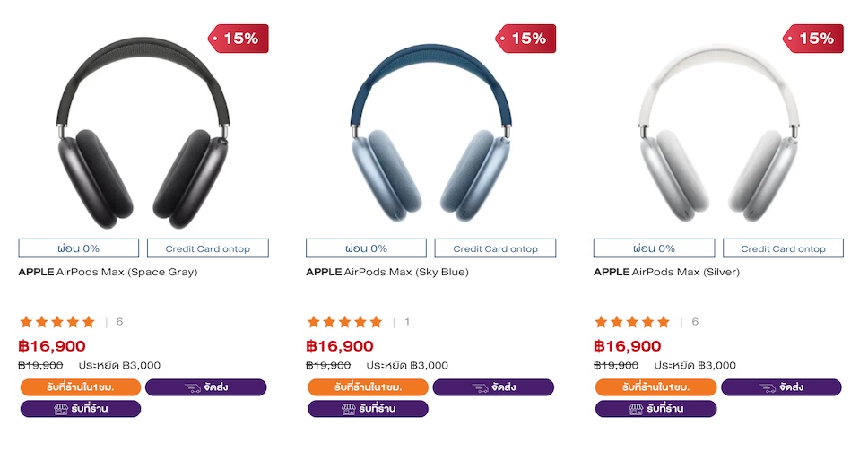
Task: Open APPLE AirPods Max (Silver) title link
Action: (x=668, y=272)
